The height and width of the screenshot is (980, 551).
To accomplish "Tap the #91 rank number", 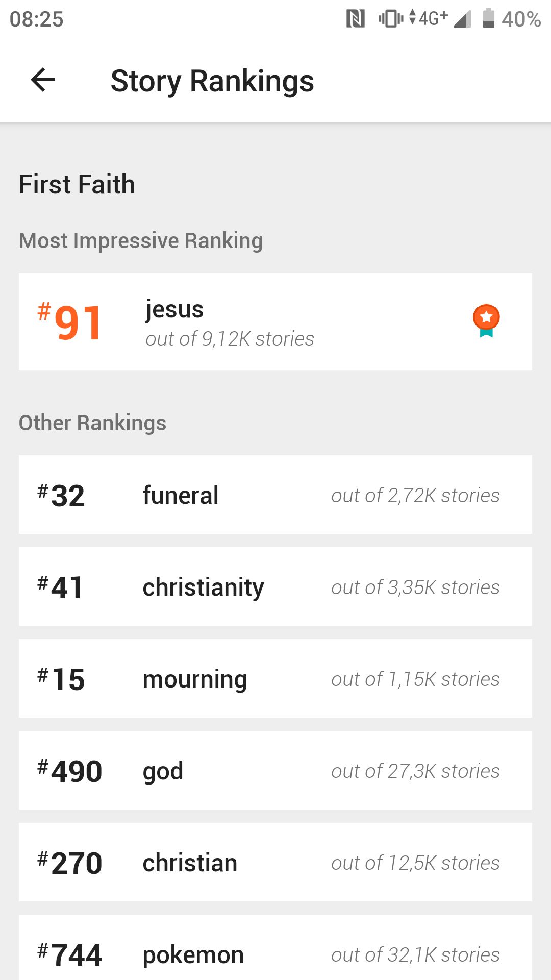I will pyautogui.click(x=70, y=322).
